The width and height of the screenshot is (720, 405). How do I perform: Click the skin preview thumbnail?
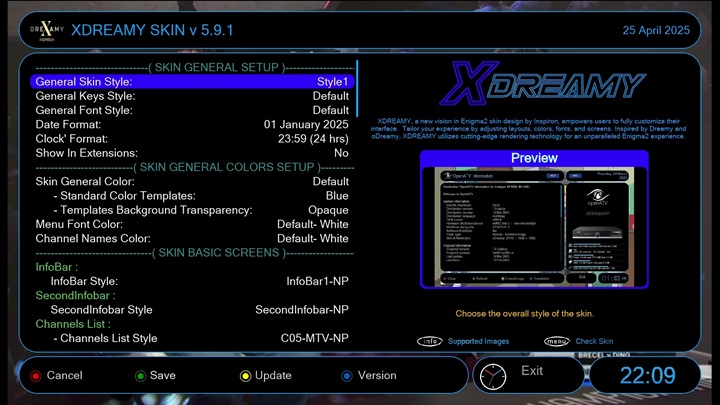click(534, 227)
